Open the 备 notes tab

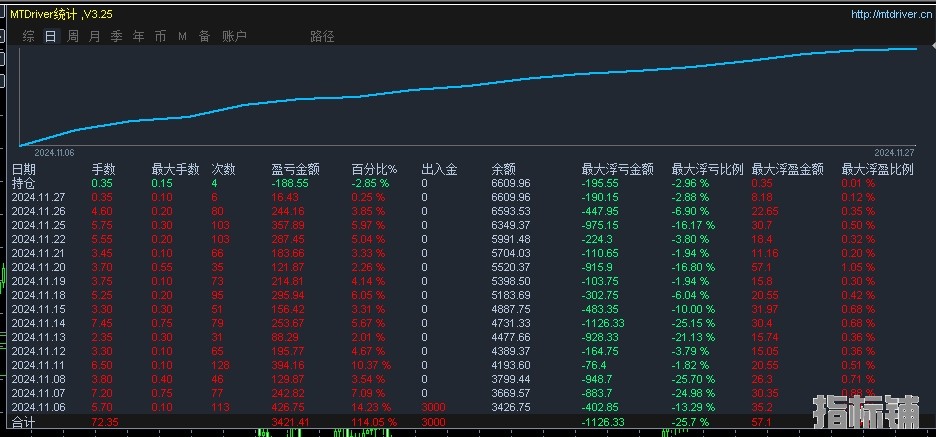tap(205, 36)
